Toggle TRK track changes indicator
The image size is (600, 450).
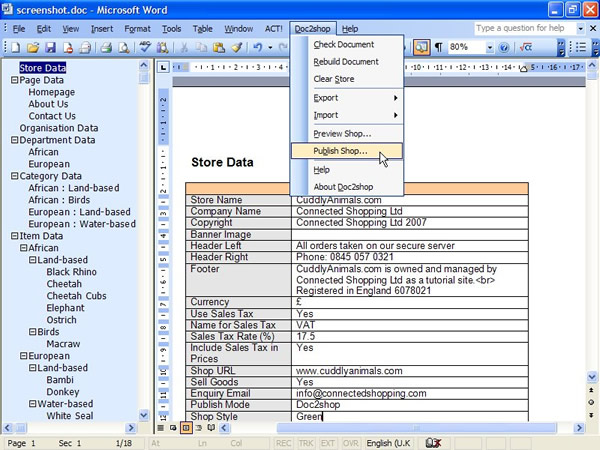tap(306, 443)
